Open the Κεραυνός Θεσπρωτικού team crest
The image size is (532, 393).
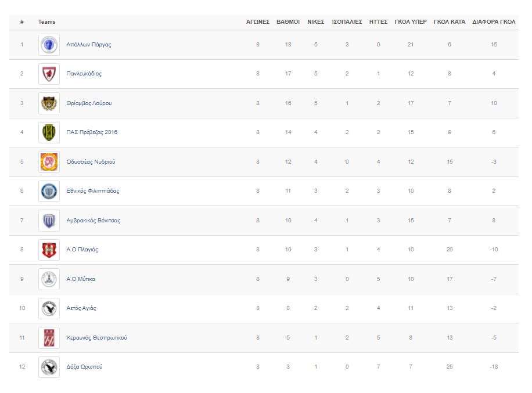49,338
